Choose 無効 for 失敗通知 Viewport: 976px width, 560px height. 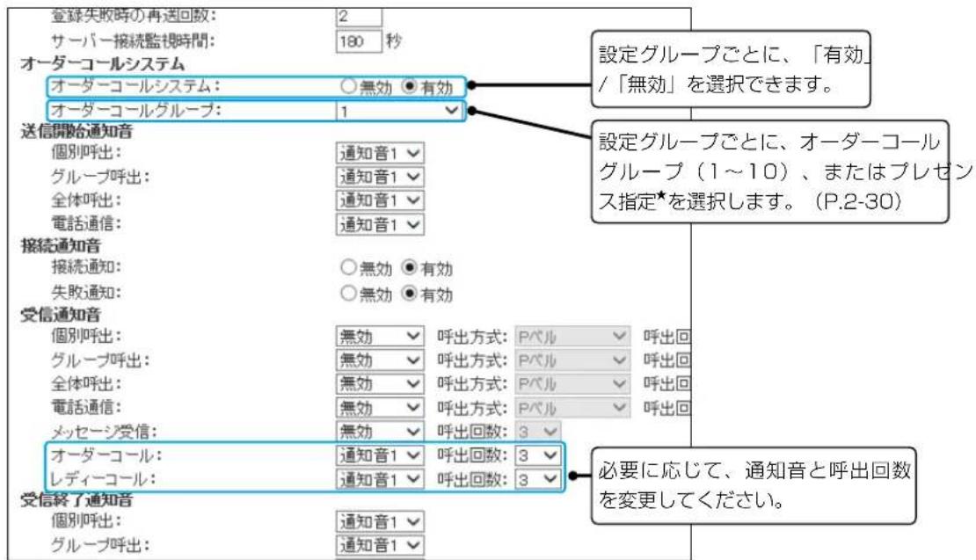(348, 293)
